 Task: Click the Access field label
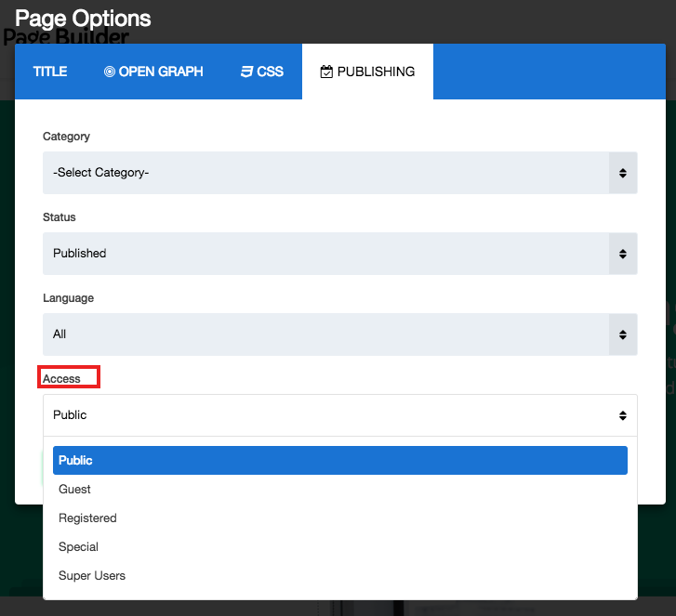[x=61, y=379]
